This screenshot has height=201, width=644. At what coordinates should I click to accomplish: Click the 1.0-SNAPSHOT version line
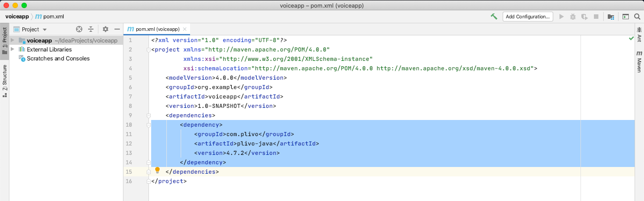(x=220, y=106)
